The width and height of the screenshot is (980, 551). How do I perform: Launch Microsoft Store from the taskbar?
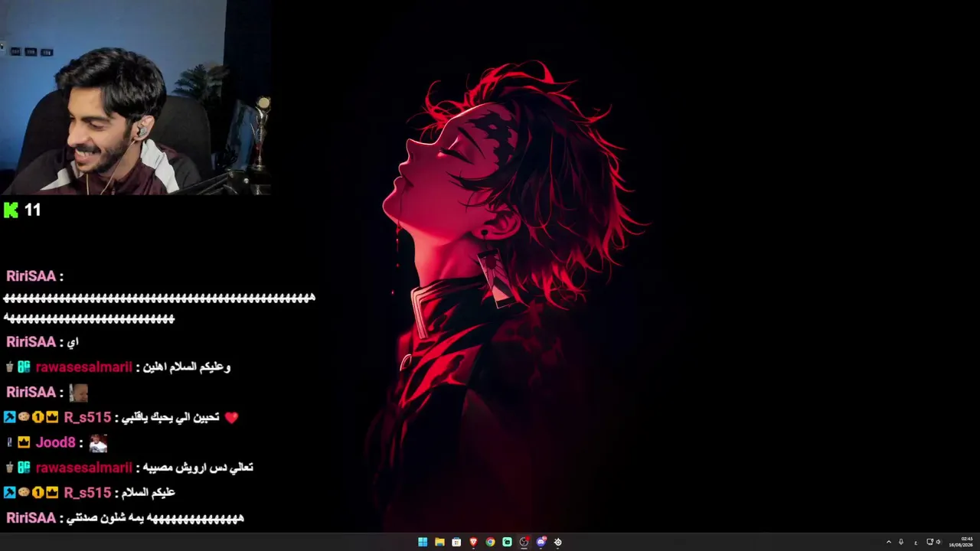[x=456, y=542]
